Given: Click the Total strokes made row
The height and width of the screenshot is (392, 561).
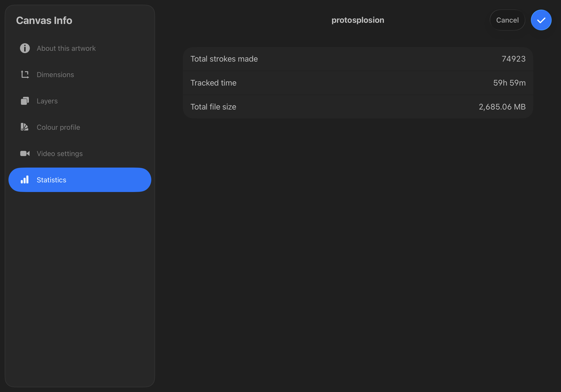Looking at the screenshot, I should point(358,59).
